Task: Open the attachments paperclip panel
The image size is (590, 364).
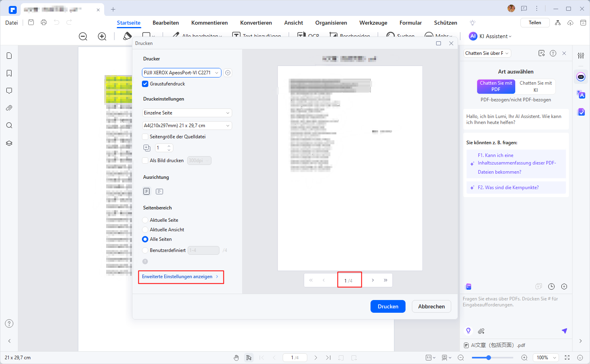Action: pyautogui.click(x=9, y=108)
